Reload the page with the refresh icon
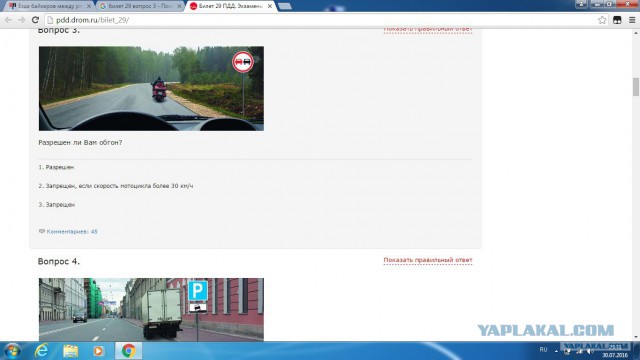The image size is (640, 360). coord(35,20)
